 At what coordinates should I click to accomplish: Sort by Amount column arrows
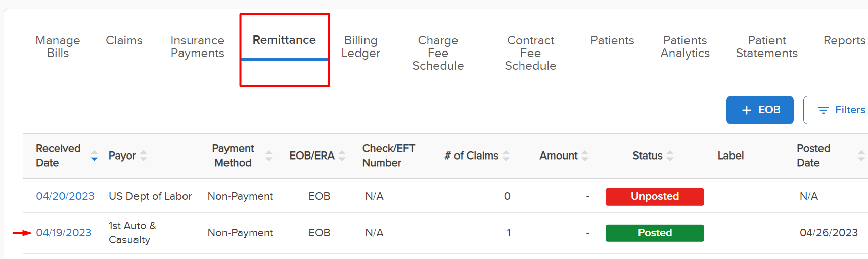coord(585,156)
